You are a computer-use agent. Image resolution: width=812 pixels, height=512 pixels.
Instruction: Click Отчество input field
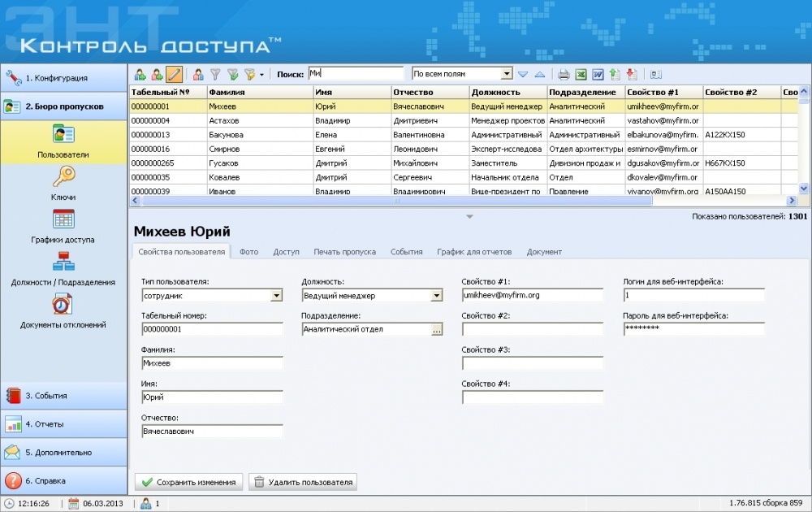coord(212,432)
